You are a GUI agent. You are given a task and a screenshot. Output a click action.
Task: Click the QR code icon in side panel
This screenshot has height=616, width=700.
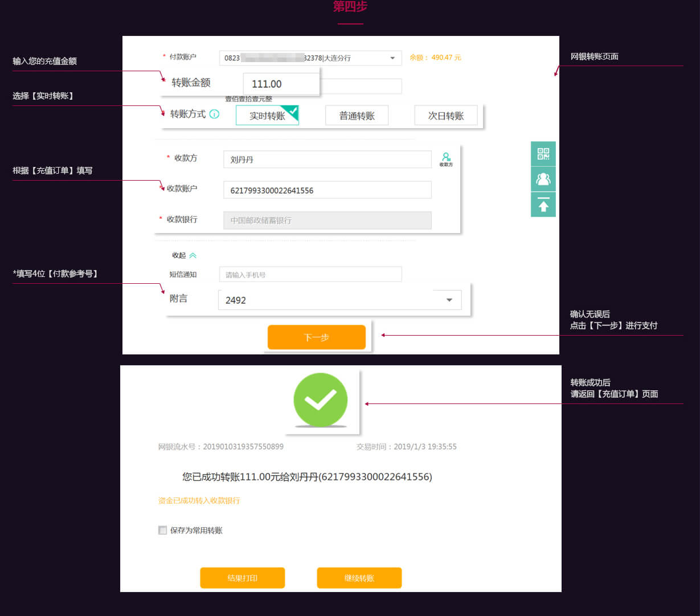pos(543,154)
